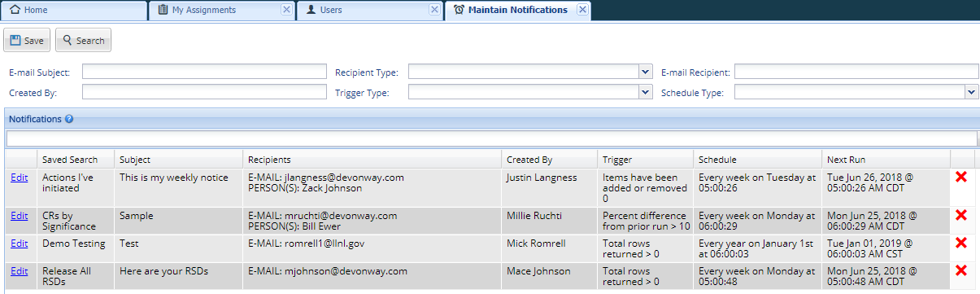Click the Notifications grid filter box
Viewport: 980px width, 294px height.
tap(491, 138)
